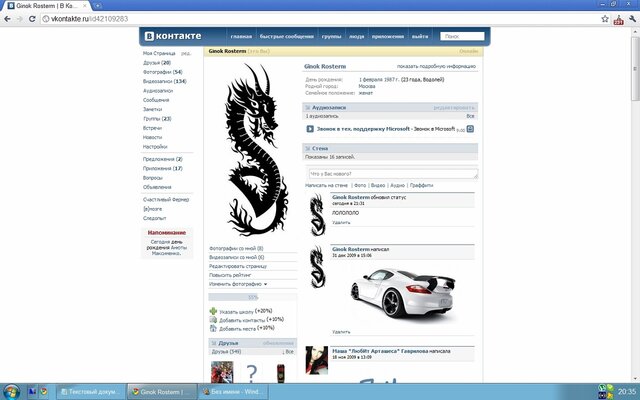This screenshot has width=640, height=400.
Task: Delete the ЛОЛОЛОЛО status post via Удалить
Action: click(x=341, y=222)
